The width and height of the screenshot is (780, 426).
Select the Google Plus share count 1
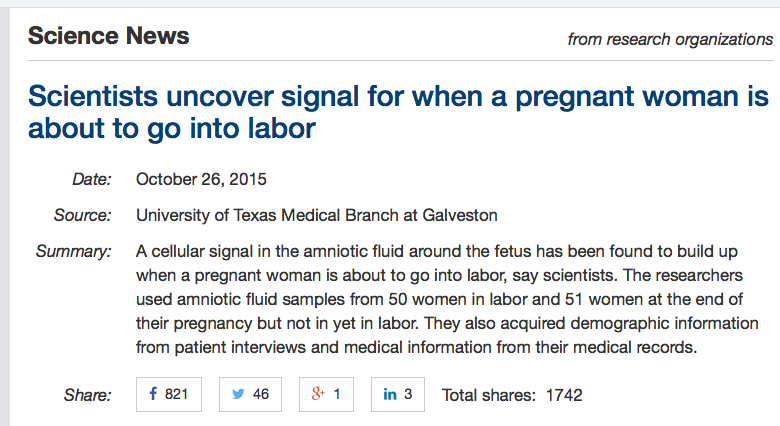click(337, 394)
